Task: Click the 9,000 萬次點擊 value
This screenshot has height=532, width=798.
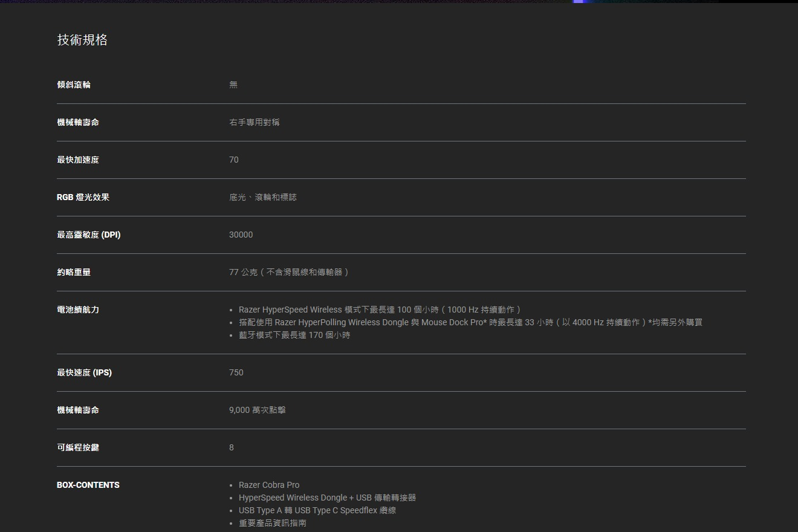Action: [x=257, y=410]
